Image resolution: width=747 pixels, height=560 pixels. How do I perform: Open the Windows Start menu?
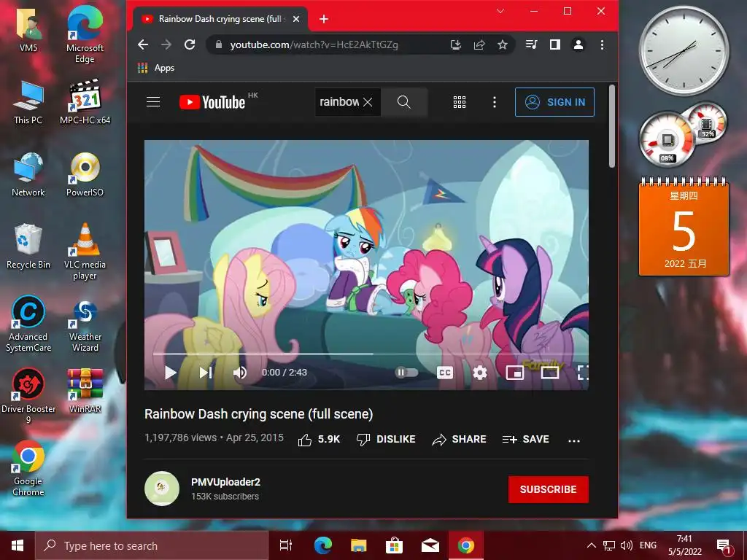tap(18, 545)
